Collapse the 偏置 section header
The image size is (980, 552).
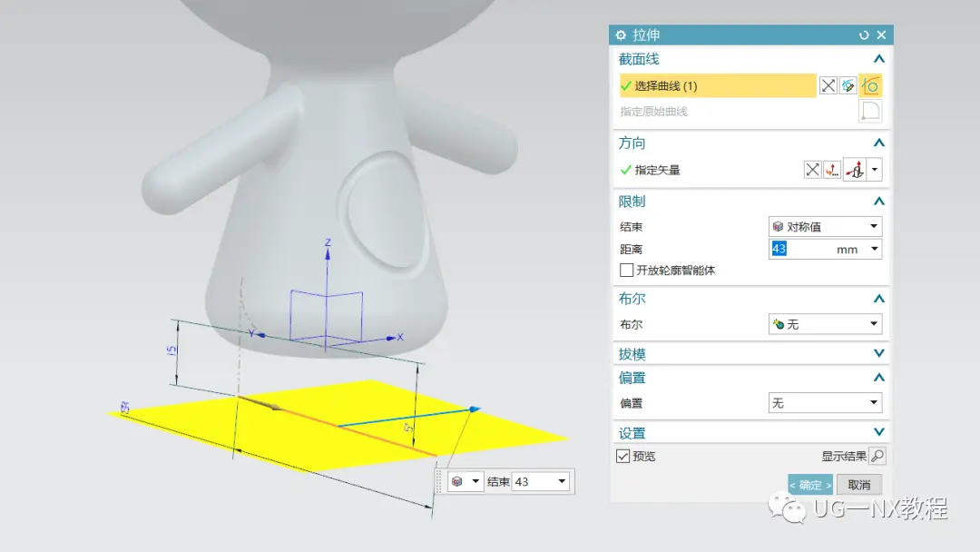tap(878, 378)
